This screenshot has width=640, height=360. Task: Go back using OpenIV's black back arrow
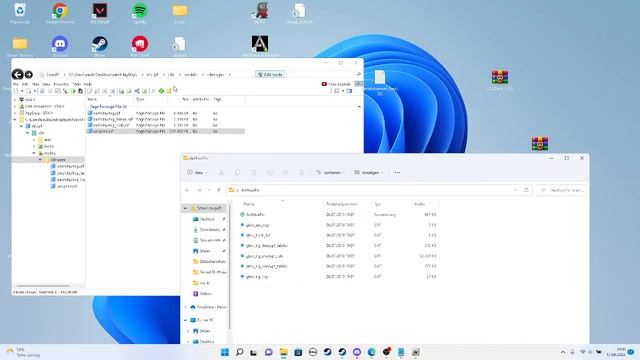point(17,74)
